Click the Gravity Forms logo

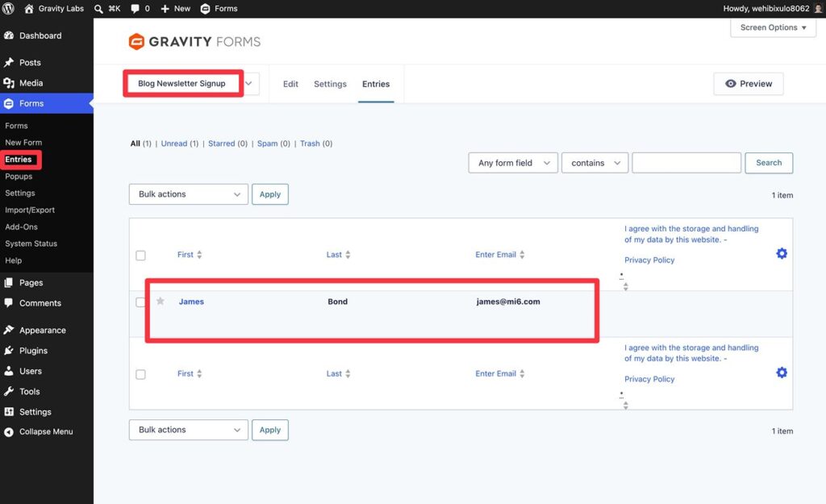pyautogui.click(x=194, y=42)
